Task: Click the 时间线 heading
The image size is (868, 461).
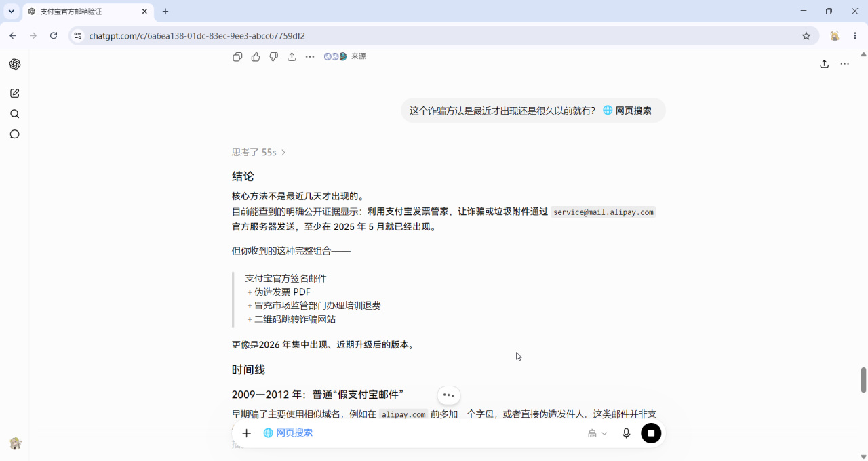Action: (248, 369)
